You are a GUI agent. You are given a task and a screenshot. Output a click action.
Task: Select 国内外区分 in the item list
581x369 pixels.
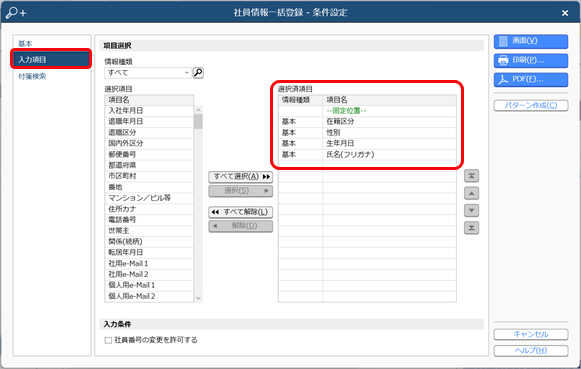tap(149, 143)
